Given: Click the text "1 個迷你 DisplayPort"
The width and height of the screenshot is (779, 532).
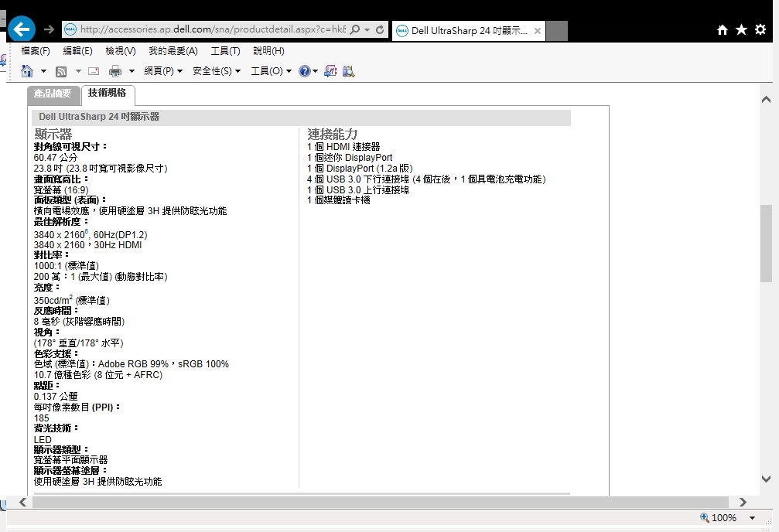Looking at the screenshot, I should [350, 158].
